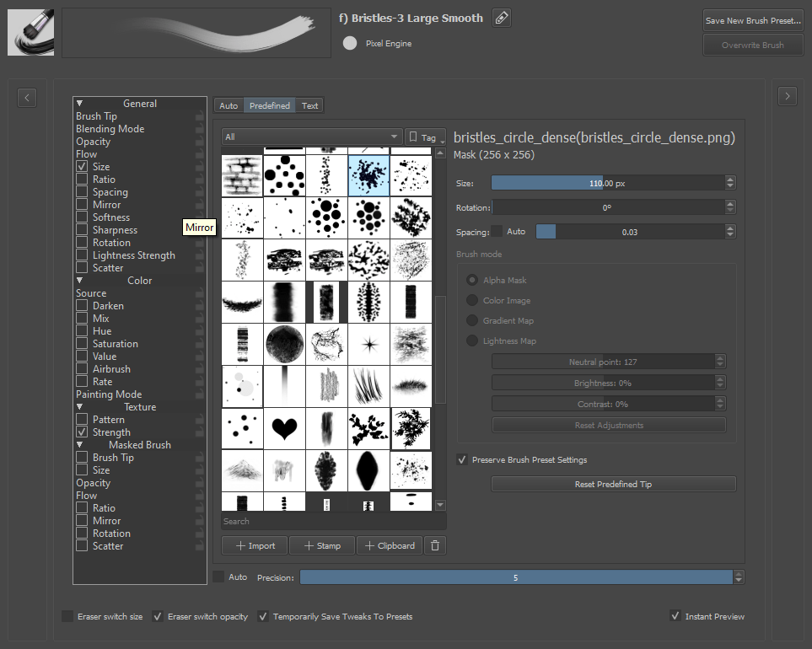Screen dimensions: 812x649
Task: Click the left arrow to show previous settings panel
Action: pyautogui.click(x=26, y=96)
